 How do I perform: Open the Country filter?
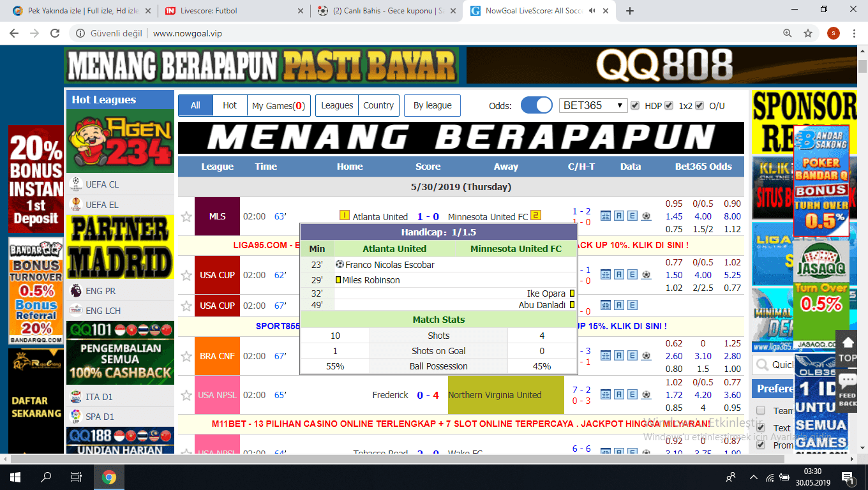[378, 105]
